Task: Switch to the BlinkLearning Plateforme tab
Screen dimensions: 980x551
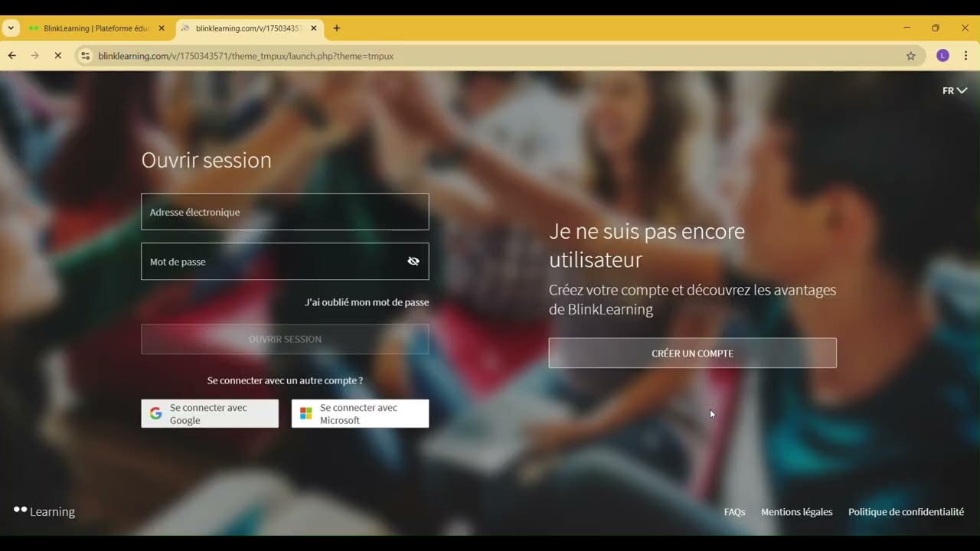Action: (x=96, y=28)
